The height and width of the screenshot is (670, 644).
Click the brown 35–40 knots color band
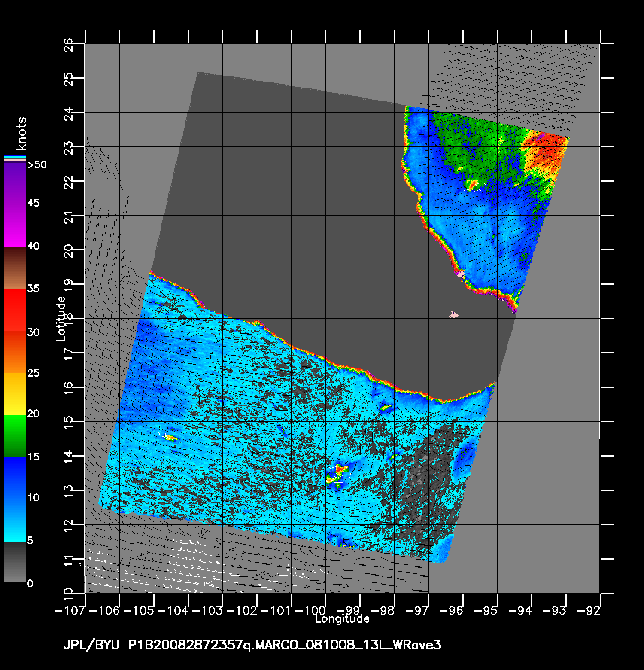pyautogui.click(x=15, y=268)
